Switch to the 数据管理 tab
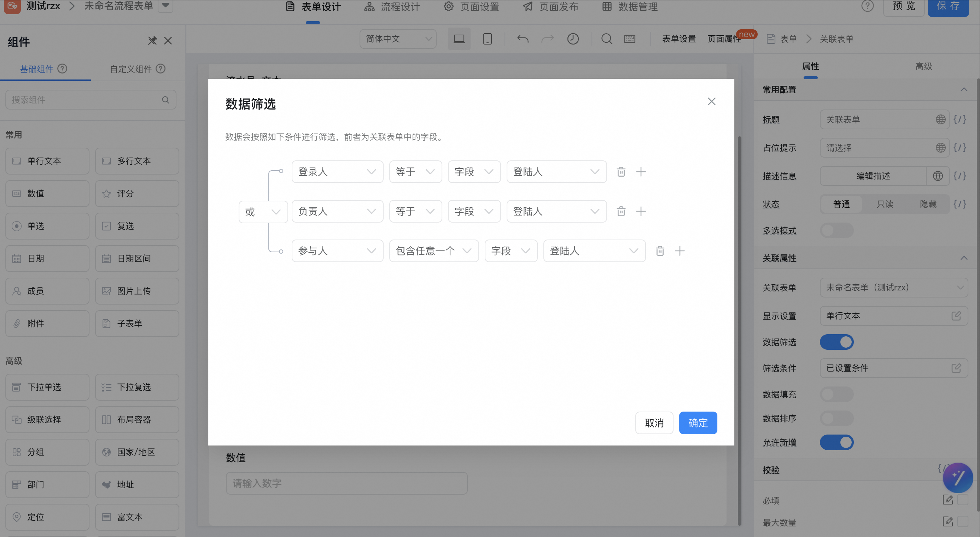980x537 pixels. tap(630, 7)
